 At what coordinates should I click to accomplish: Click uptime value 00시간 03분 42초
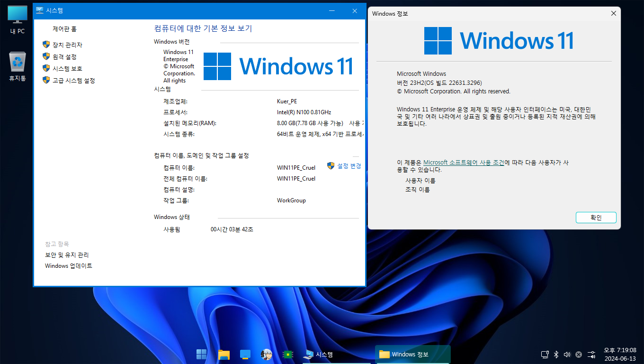pyautogui.click(x=232, y=229)
